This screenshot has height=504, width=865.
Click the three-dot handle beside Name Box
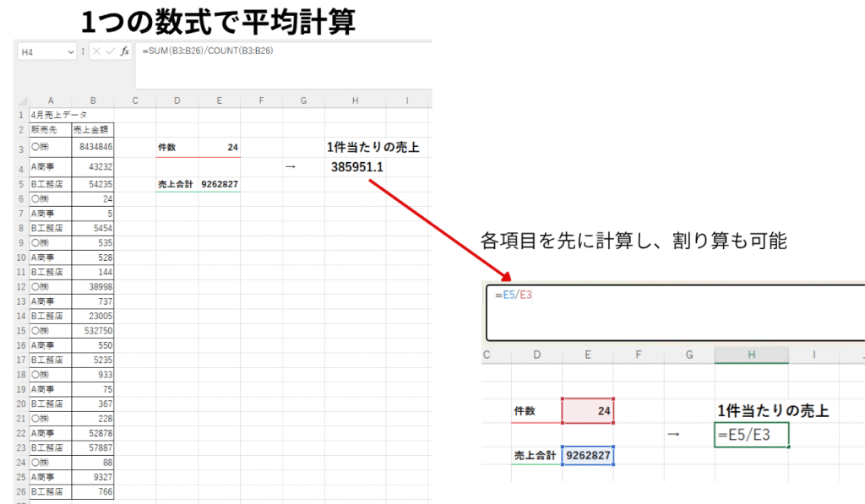coord(83,51)
